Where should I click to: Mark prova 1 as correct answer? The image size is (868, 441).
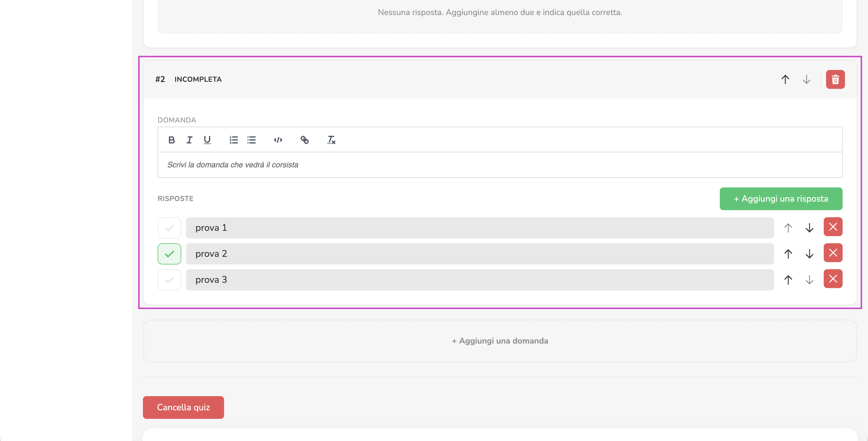169,228
